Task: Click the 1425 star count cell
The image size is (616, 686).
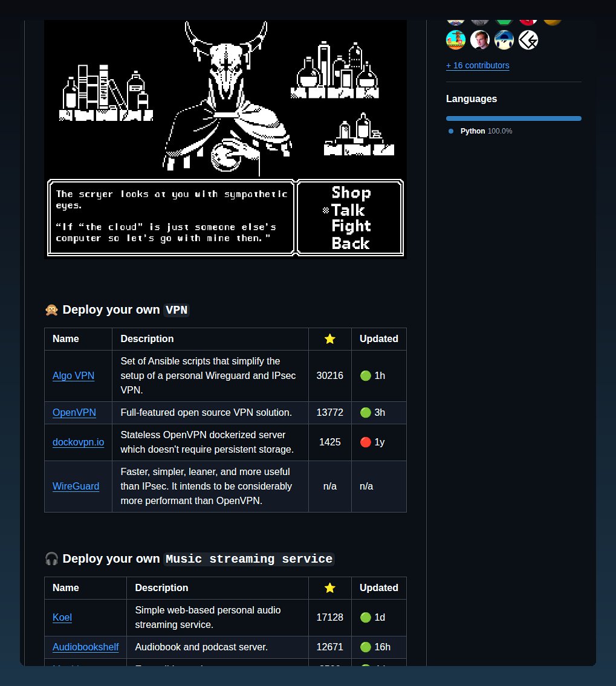Action: [x=330, y=442]
